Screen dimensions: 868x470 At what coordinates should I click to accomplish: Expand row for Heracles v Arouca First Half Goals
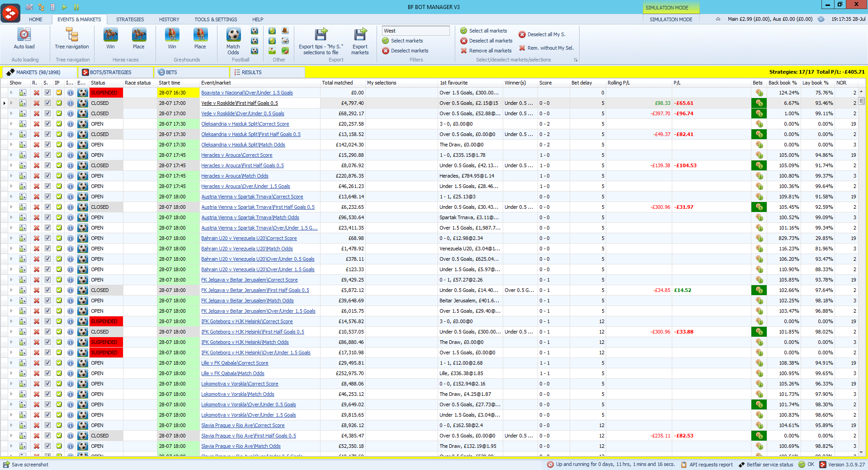[x=11, y=165]
